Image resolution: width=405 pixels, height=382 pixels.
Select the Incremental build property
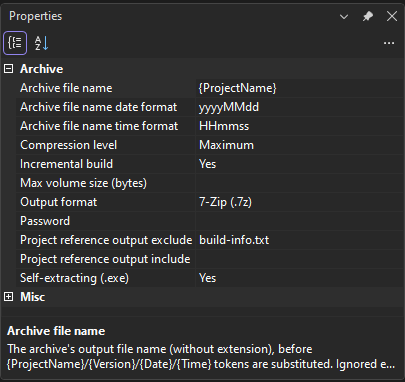click(x=106, y=164)
